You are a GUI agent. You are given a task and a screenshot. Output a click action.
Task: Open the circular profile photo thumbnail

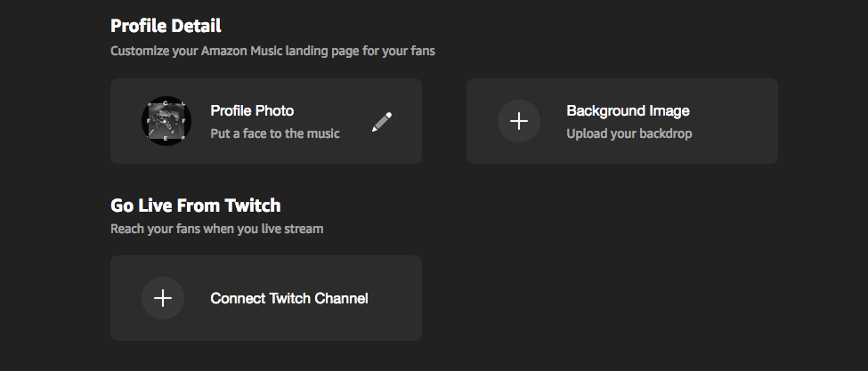[166, 121]
